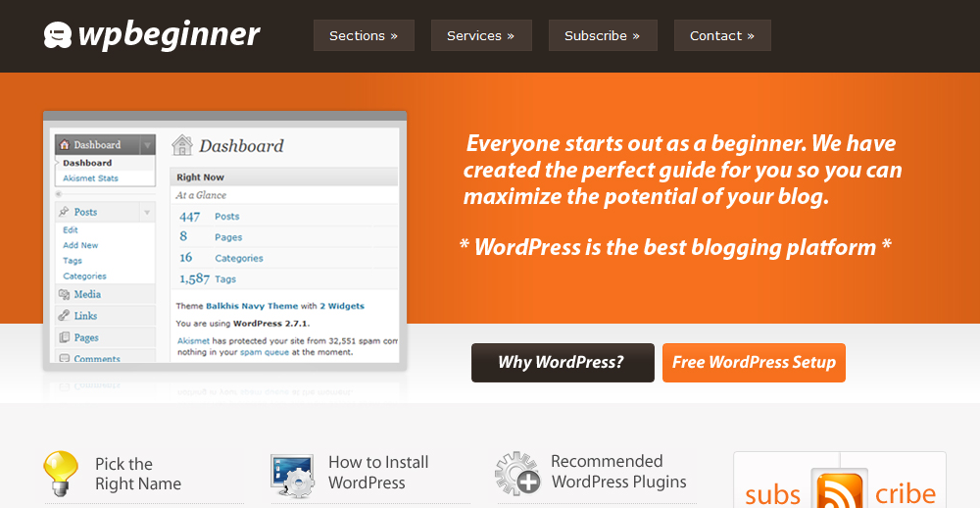Click the best blogging platform text

pyautogui.click(x=675, y=247)
